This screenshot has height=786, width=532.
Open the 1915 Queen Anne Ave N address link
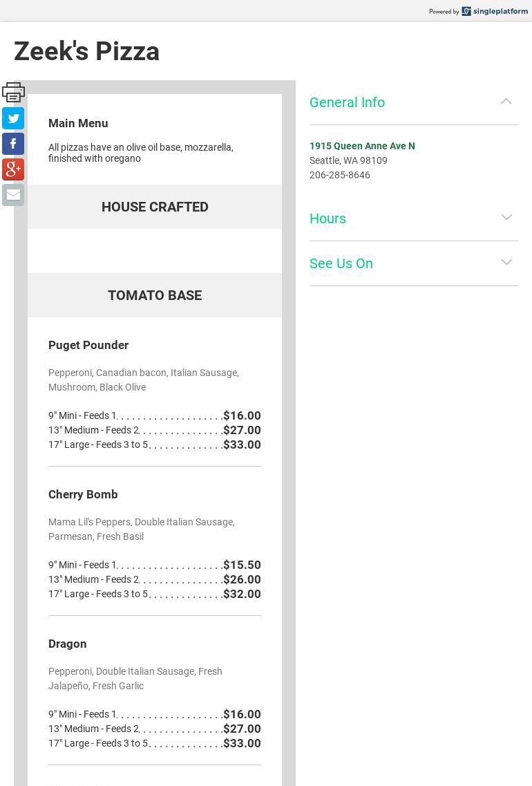tap(362, 146)
